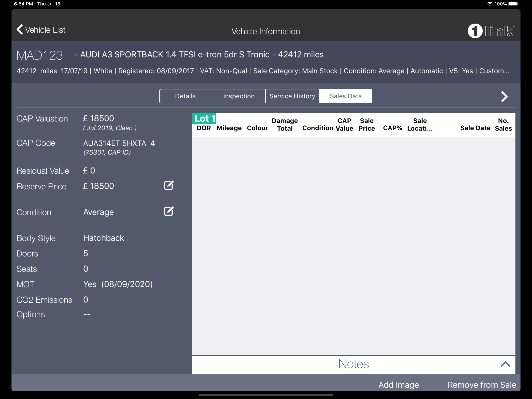Edit the Condition value
Viewport: 532px width, 399px height.
point(169,211)
